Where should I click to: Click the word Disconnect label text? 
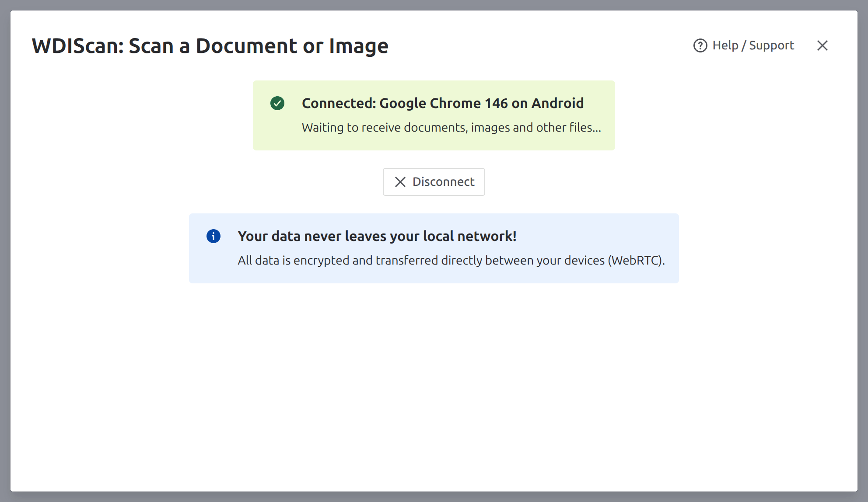(443, 182)
